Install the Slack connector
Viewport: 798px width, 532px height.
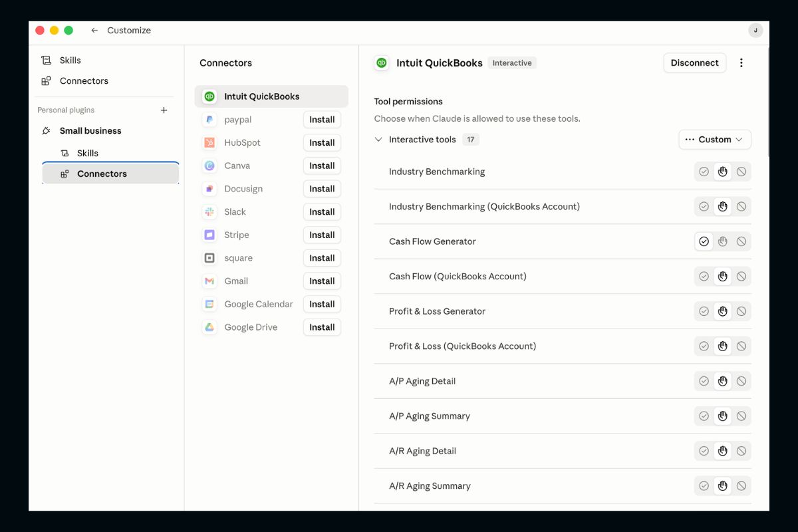(322, 212)
